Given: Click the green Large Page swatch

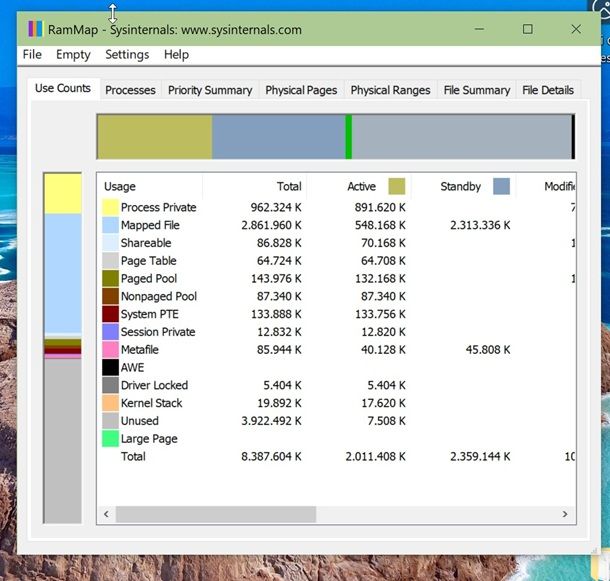Looking at the screenshot, I should pyautogui.click(x=110, y=439).
